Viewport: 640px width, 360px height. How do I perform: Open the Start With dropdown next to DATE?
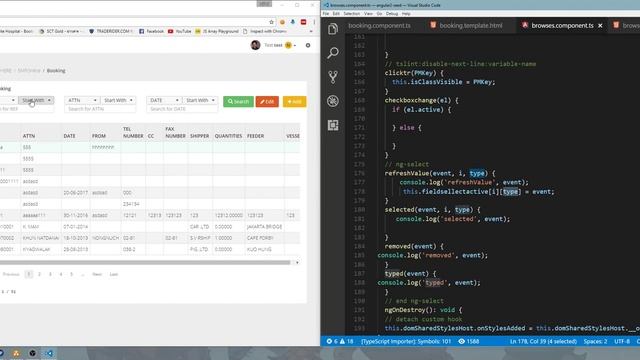pos(200,100)
